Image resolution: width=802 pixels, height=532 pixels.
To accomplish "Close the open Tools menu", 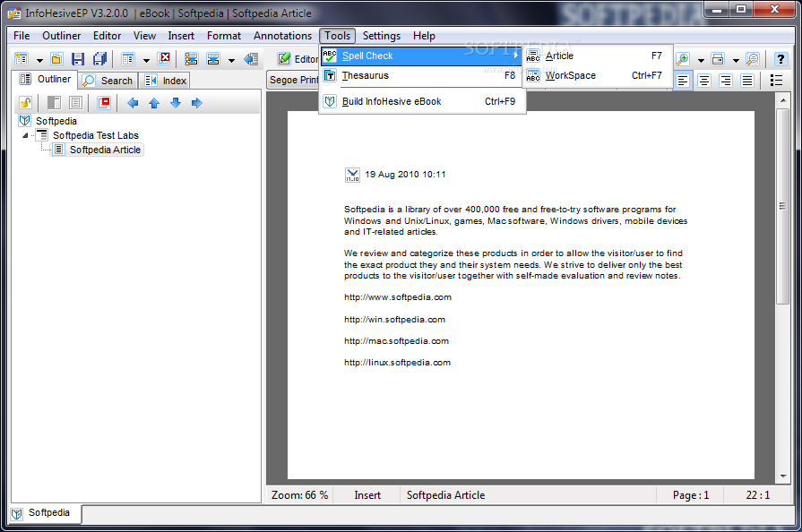I will click(x=337, y=36).
